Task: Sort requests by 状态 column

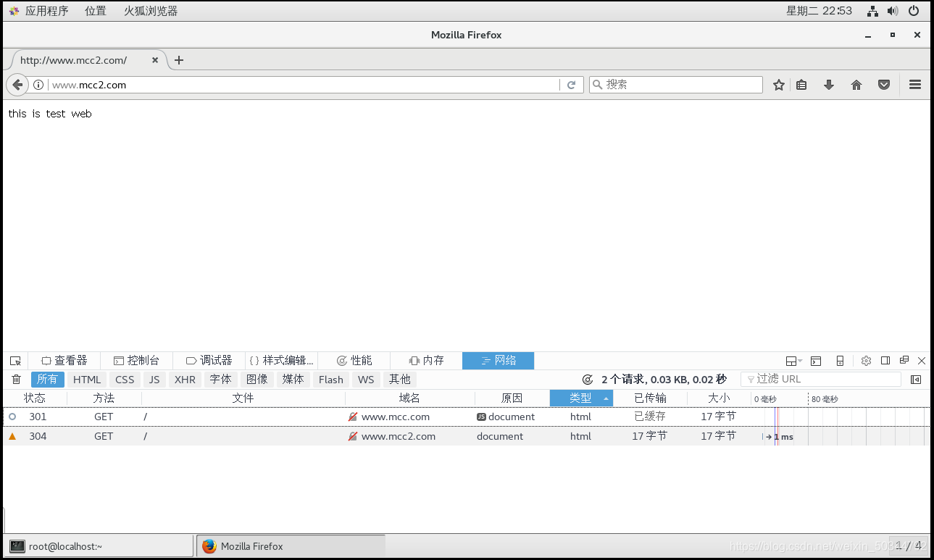Action: pyautogui.click(x=35, y=398)
